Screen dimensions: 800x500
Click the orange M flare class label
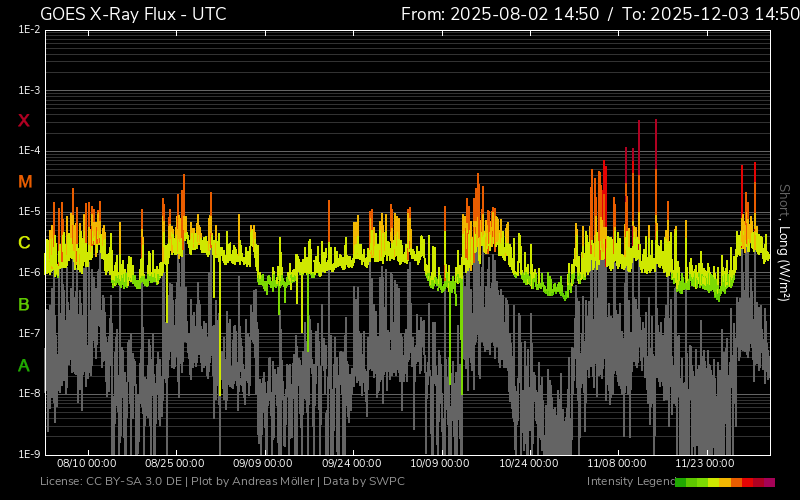click(x=25, y=182)
